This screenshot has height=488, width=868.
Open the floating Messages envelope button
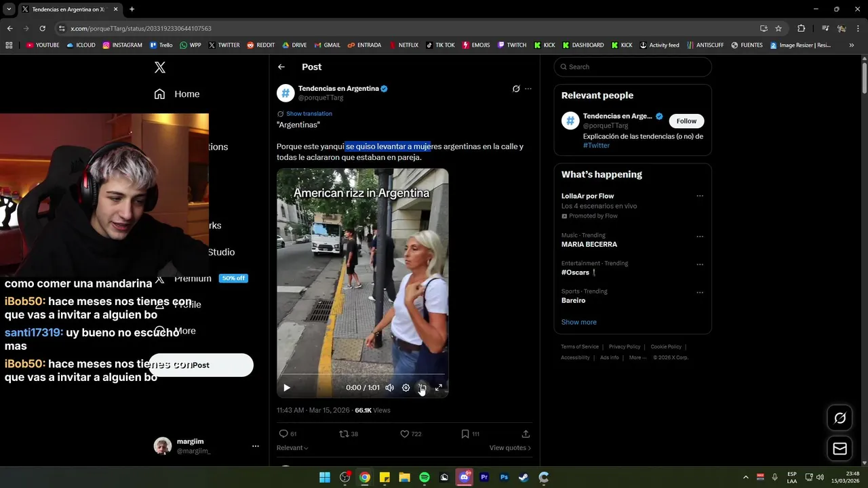pyautogui.click(x=840, y=449)
